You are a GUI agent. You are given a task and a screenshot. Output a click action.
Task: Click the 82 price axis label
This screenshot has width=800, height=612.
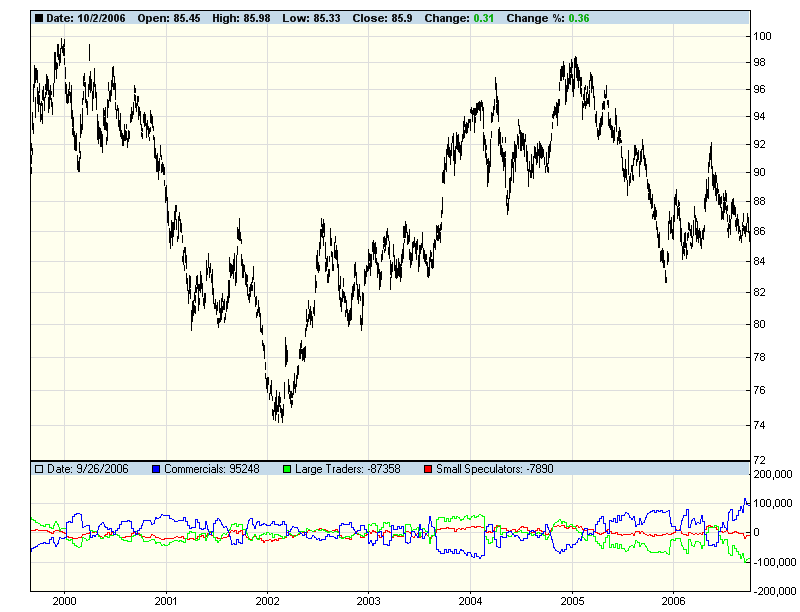click(x=759, y=292)
